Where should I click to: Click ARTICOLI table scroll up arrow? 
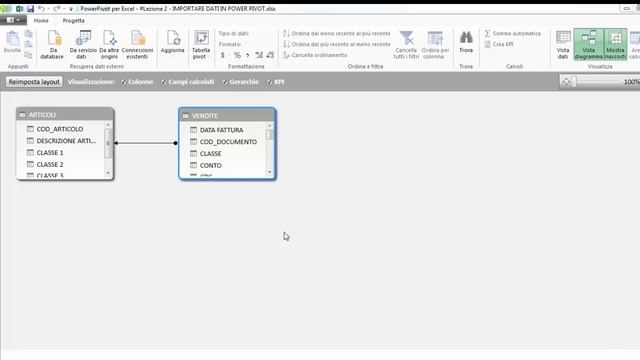[x=108, y=125]
